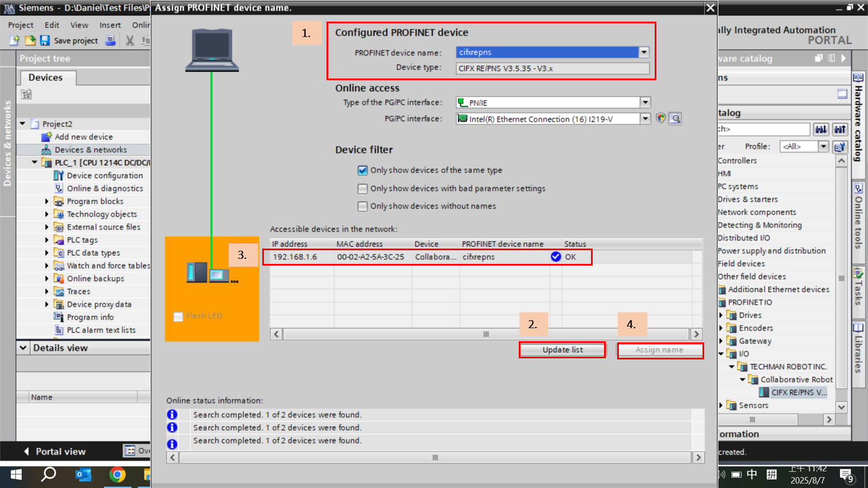
Task: Collapse the Details view section
Action: pyautogui.click(x=23, y=348)
